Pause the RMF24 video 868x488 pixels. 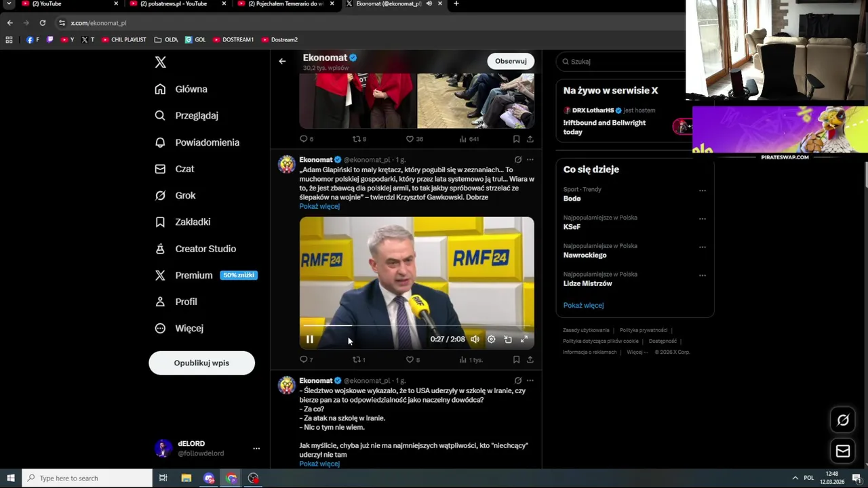[x=310, y=340]
